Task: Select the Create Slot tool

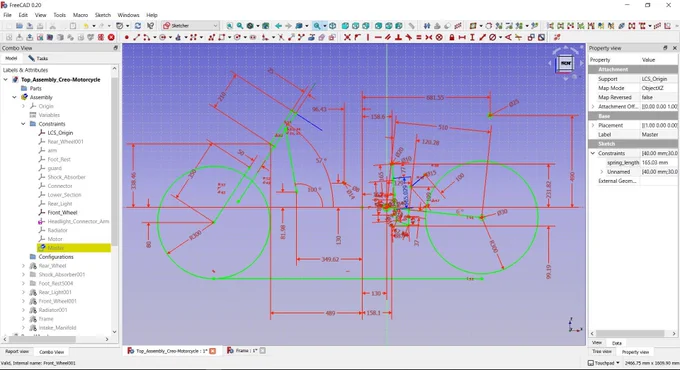Action: pos(253,37)
